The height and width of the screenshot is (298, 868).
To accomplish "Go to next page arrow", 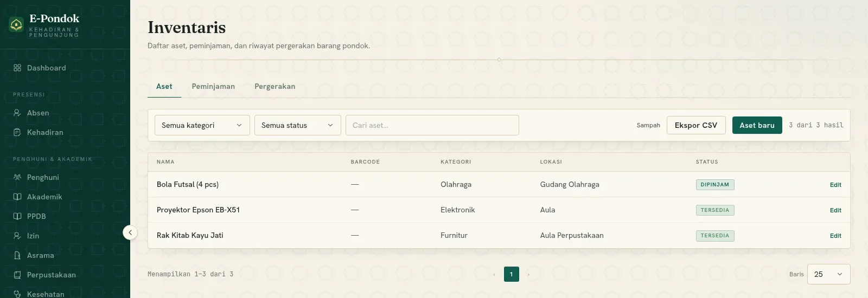I will [528, 274].
